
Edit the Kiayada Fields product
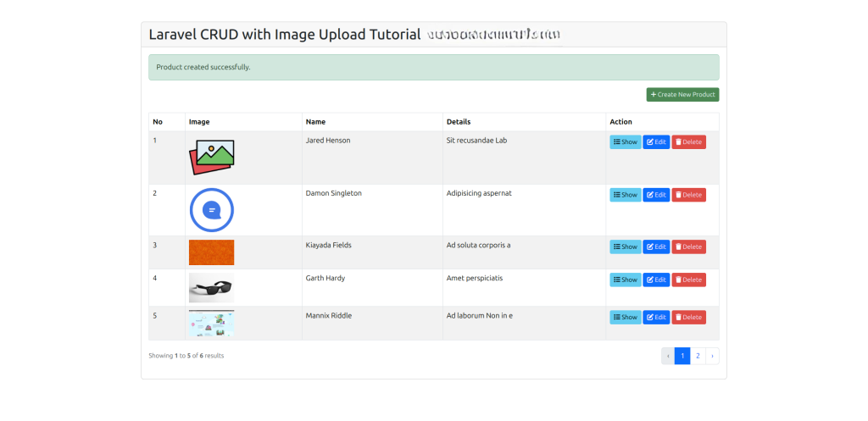[657, 247]
